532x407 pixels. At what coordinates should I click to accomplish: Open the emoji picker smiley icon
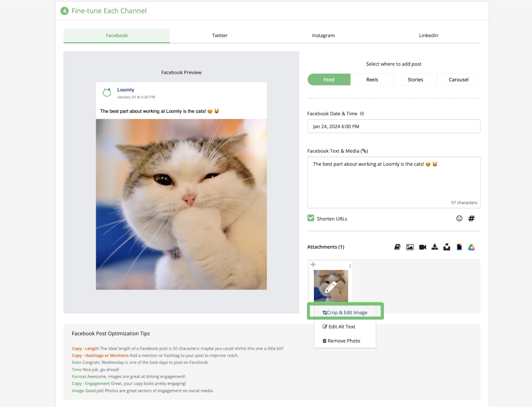pyautogui.click(x=459, y=219)
